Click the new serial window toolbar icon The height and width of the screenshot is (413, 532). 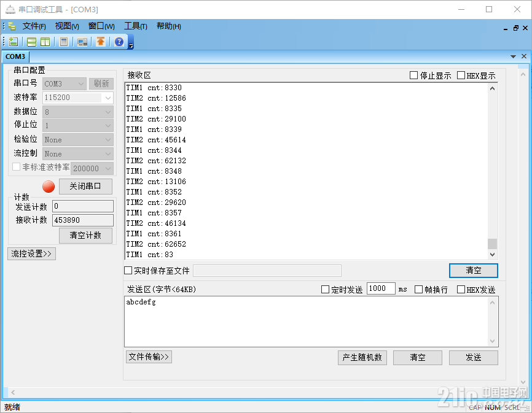pos(14,42)
